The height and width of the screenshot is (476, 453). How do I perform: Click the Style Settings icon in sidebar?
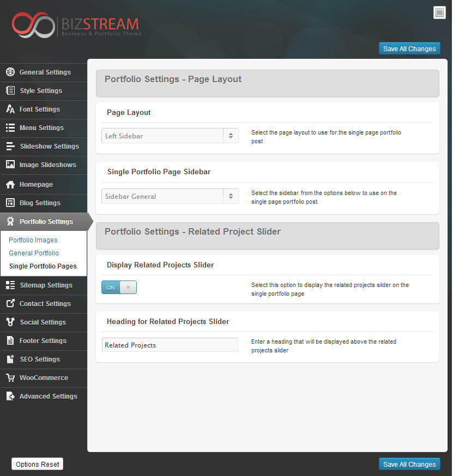[10, 91]
